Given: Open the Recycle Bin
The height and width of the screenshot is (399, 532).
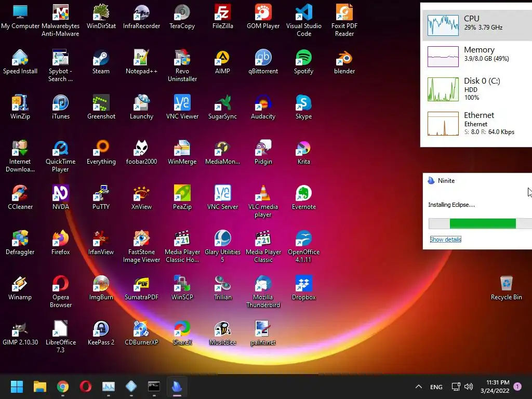Looking at the screenshot, I should 506,288.
